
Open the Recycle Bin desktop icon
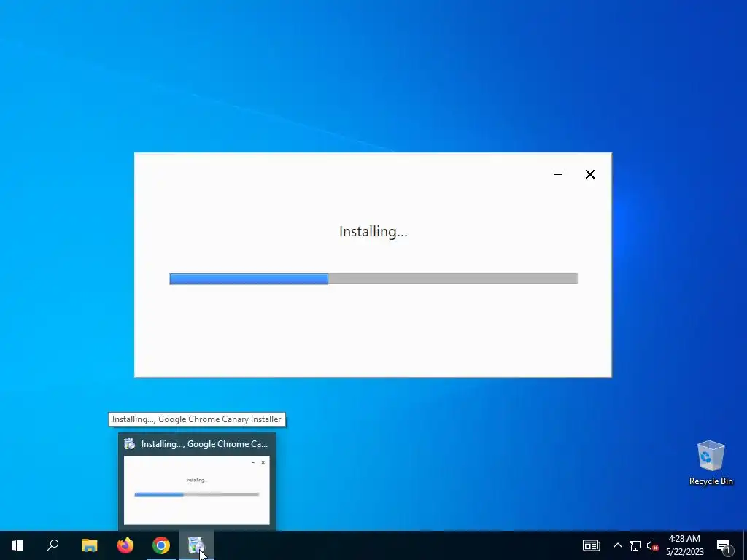(711, 463)
